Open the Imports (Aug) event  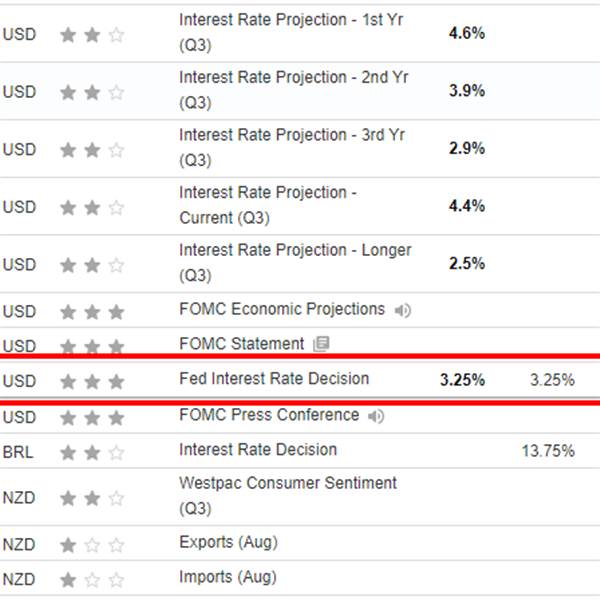pos(228,577)
